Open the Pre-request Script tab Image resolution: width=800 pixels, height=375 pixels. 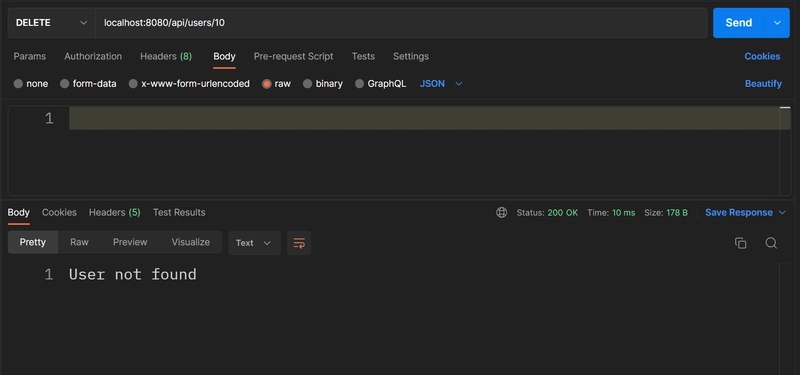click(x=293, y=57)
